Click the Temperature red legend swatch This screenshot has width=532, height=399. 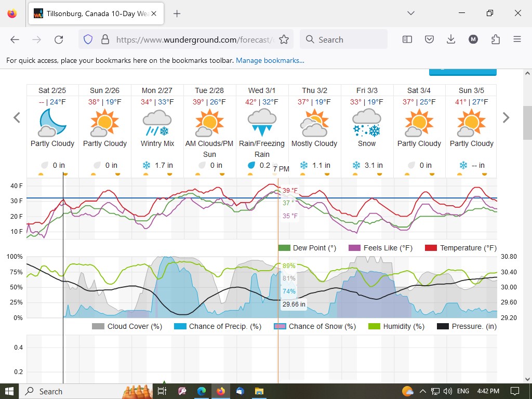coord(431,248)
